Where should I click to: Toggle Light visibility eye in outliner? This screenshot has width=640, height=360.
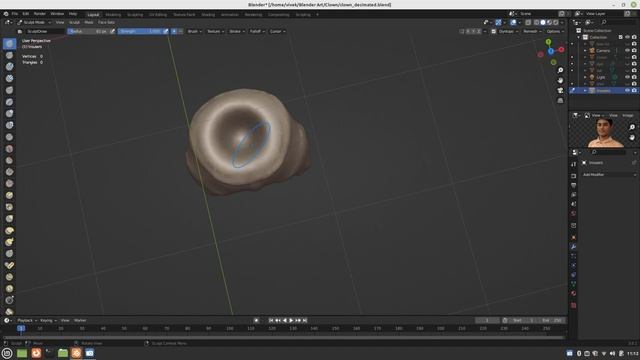[x=627, y=77]
